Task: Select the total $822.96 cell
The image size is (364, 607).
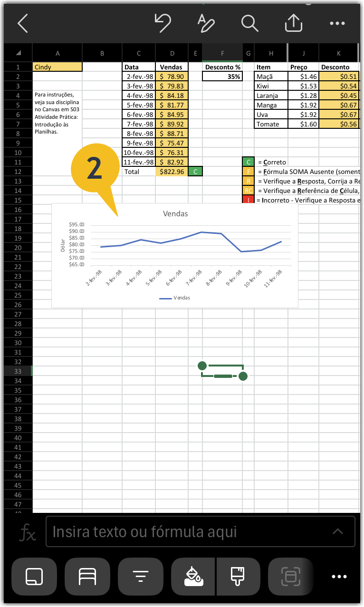Action: point(172,172)
